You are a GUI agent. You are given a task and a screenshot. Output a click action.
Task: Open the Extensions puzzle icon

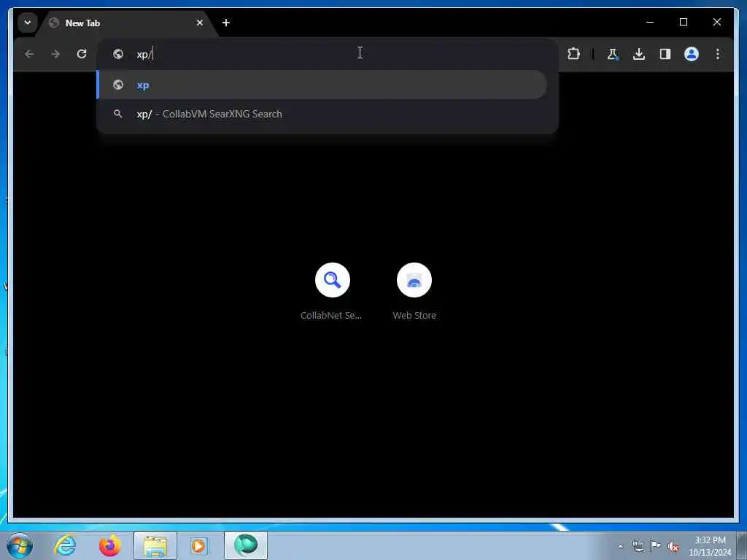point(573,54)
